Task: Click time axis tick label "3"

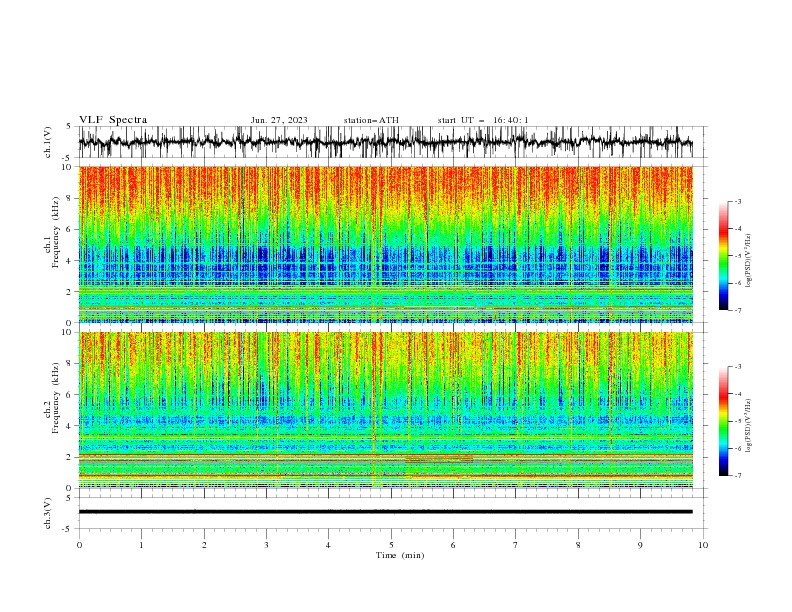Action: tap(266, 545)
